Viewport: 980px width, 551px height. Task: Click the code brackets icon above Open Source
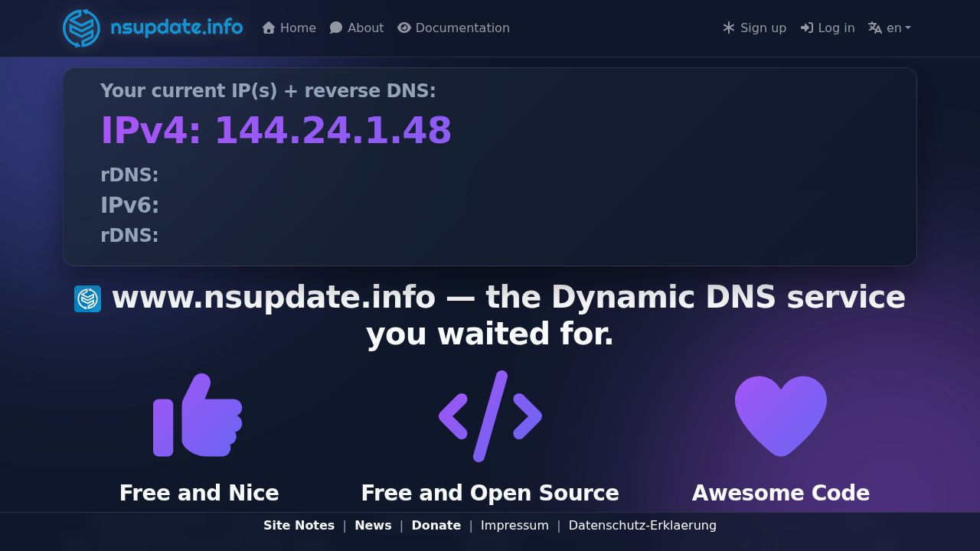(490, 416)
